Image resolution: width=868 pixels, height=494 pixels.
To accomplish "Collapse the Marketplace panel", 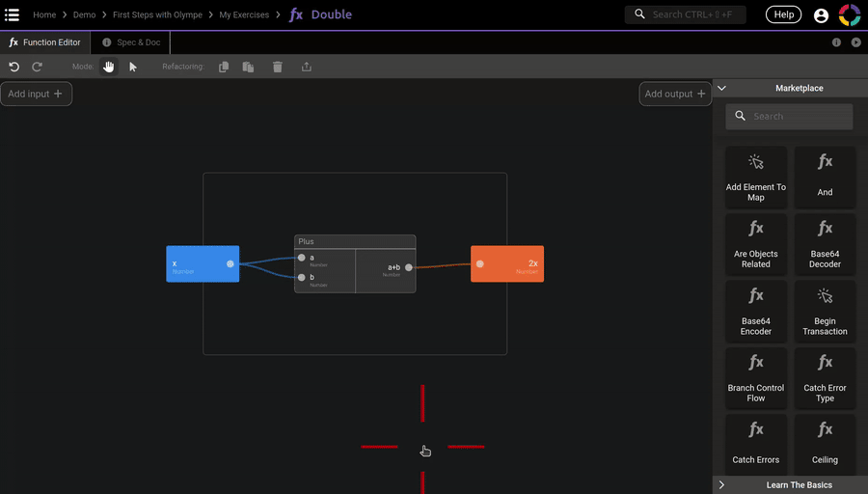I will click(721, 88).
